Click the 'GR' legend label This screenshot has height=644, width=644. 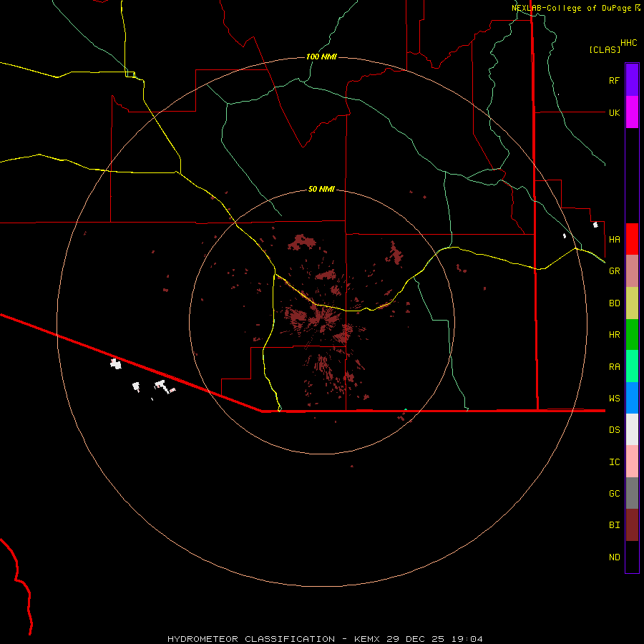[615, 271]
